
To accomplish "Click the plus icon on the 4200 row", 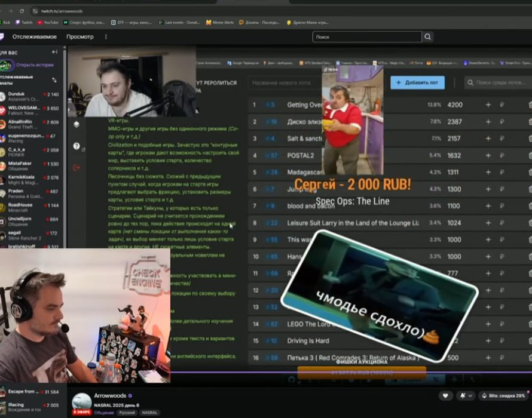I will click(x=488, y=105).
